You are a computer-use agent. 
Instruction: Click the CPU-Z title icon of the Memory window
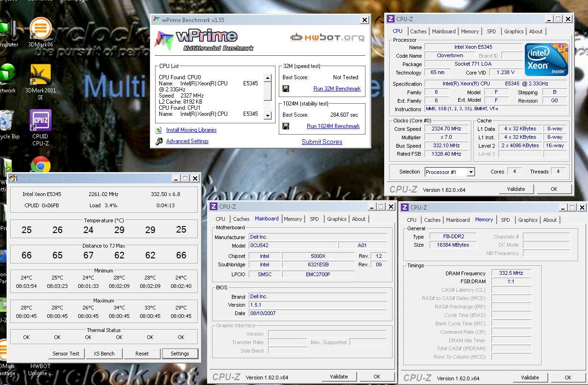pyautogui.click(x=405, y=207)
